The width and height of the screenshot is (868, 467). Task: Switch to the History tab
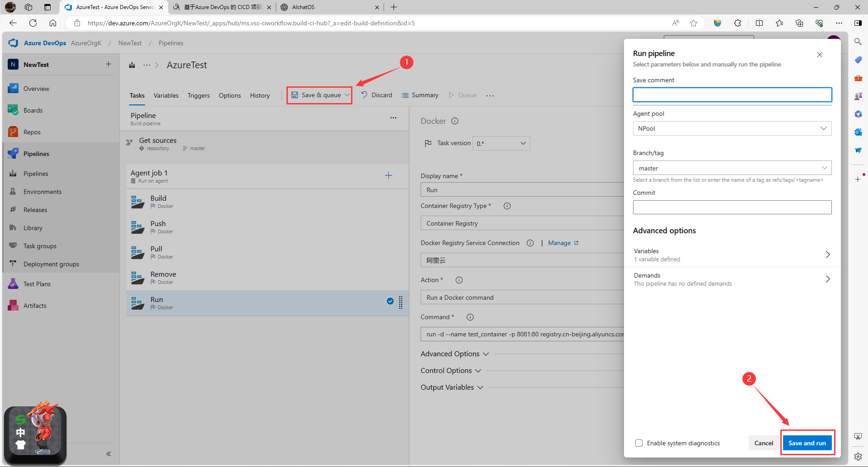[260, 95]
